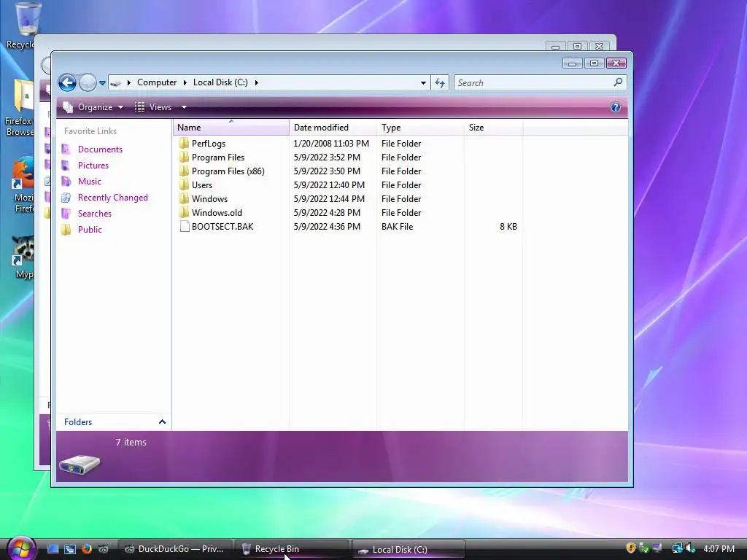The image size is (747, 560).
Task: Click the network tray icon
Action: click(x=677, y=548)
